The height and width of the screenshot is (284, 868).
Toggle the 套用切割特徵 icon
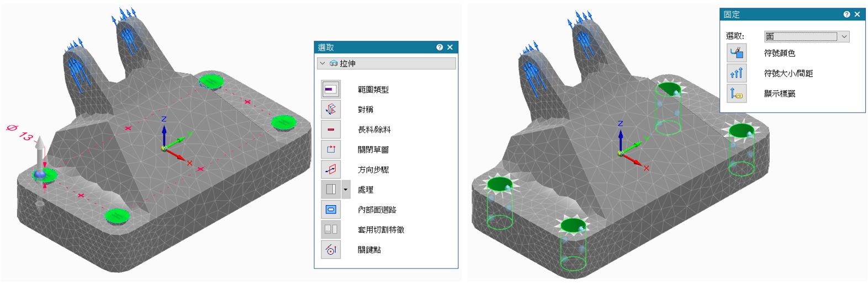(x=331, y=229)
